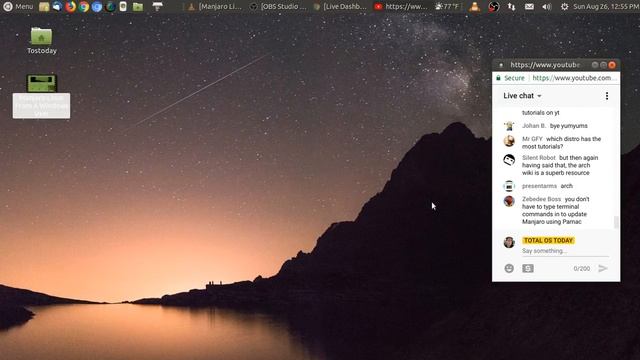Click the blue cloud-shaped panel launcher
This screenshot has width=640, height=360.
pyautogui.click(x=57, y=7)
